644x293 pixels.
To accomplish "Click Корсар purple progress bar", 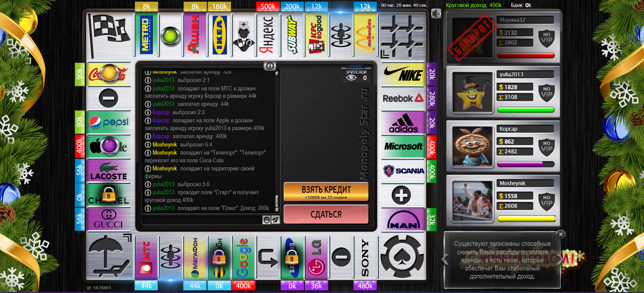I will click(526, 164).
